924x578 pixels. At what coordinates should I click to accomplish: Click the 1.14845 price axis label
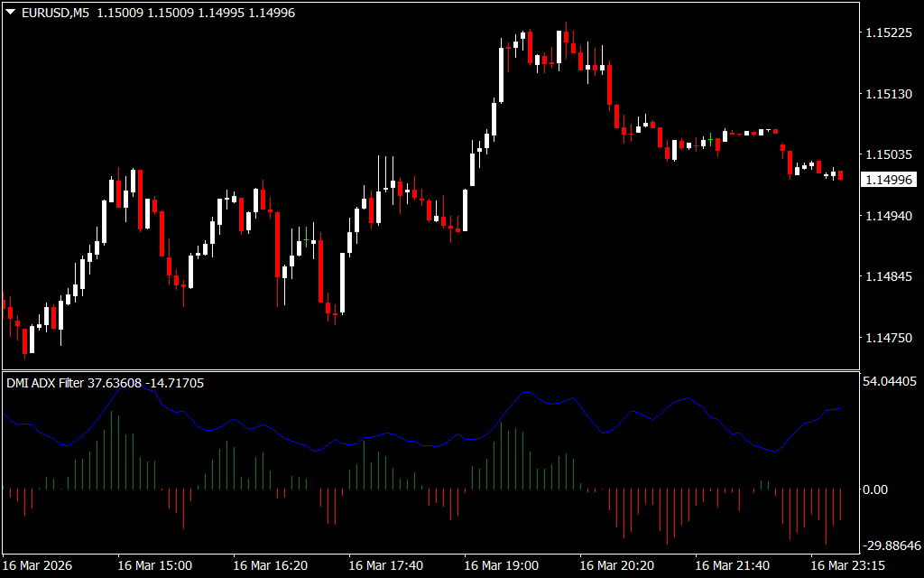(888, 277)
